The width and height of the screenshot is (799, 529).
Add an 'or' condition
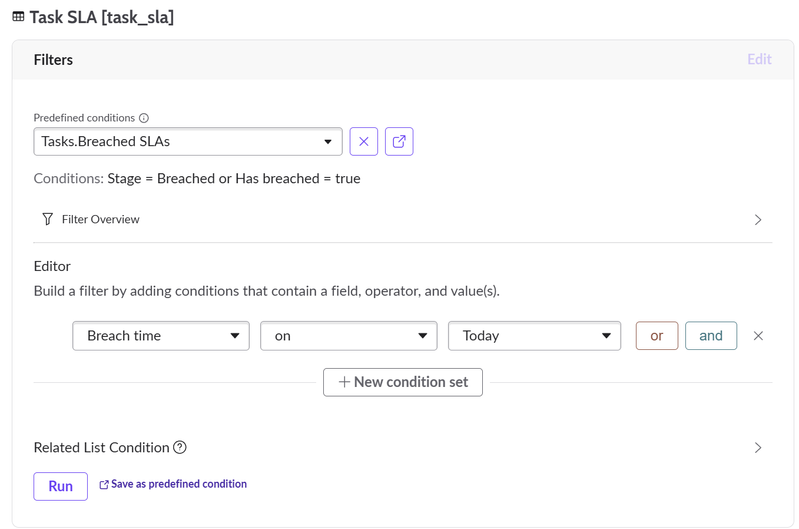coord(657,336)
